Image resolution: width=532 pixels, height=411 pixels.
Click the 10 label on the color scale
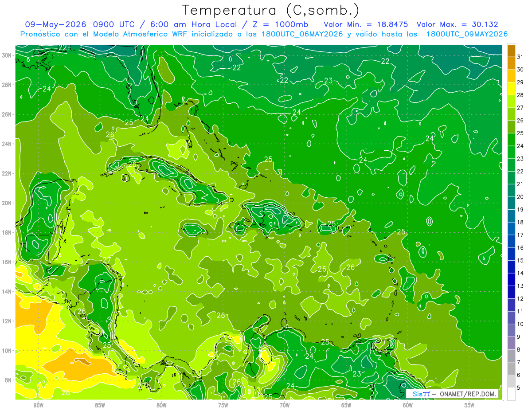pos(520,324)
